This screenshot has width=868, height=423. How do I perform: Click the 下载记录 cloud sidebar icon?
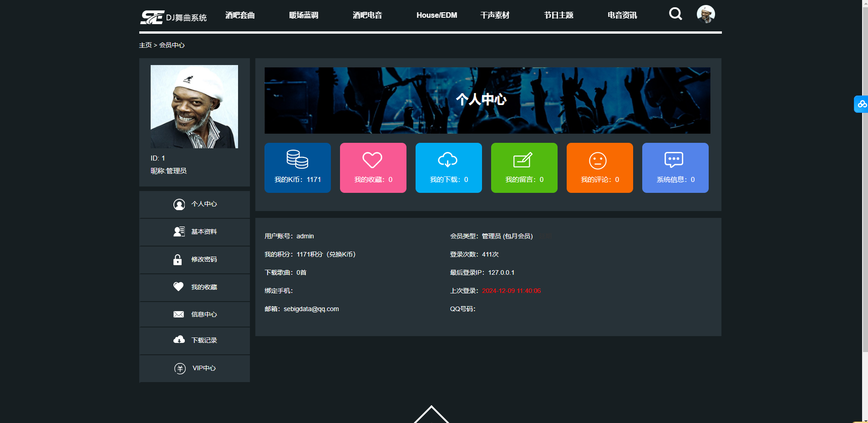179,340
